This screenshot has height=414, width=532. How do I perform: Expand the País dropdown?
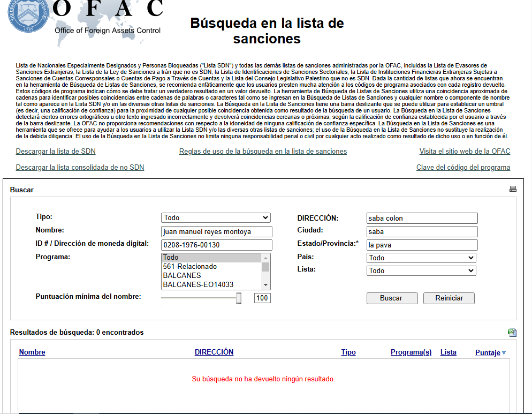click(422, 258)
